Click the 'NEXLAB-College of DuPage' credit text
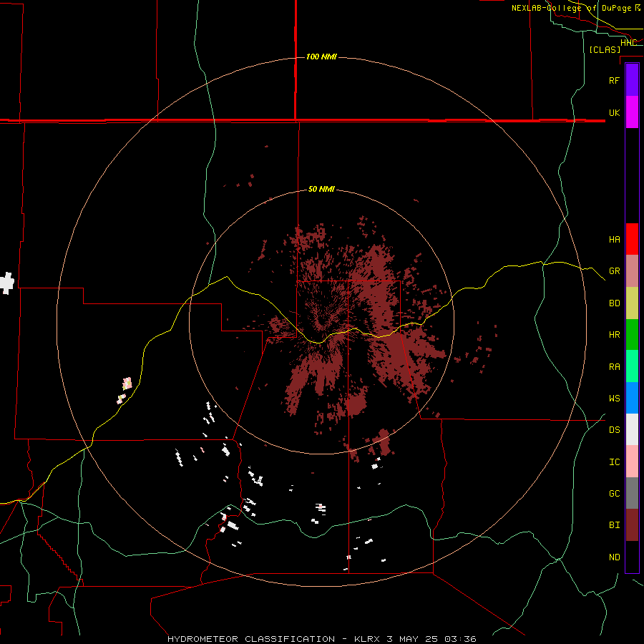Viewport: 644px width, 644px height. pyautogui.click(x=571, y=8)
